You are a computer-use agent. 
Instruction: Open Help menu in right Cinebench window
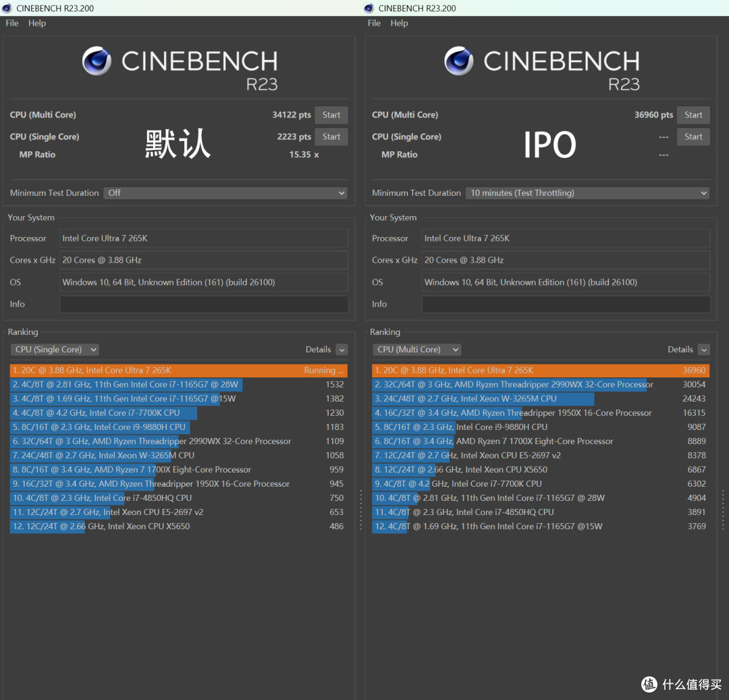[399, 23]
